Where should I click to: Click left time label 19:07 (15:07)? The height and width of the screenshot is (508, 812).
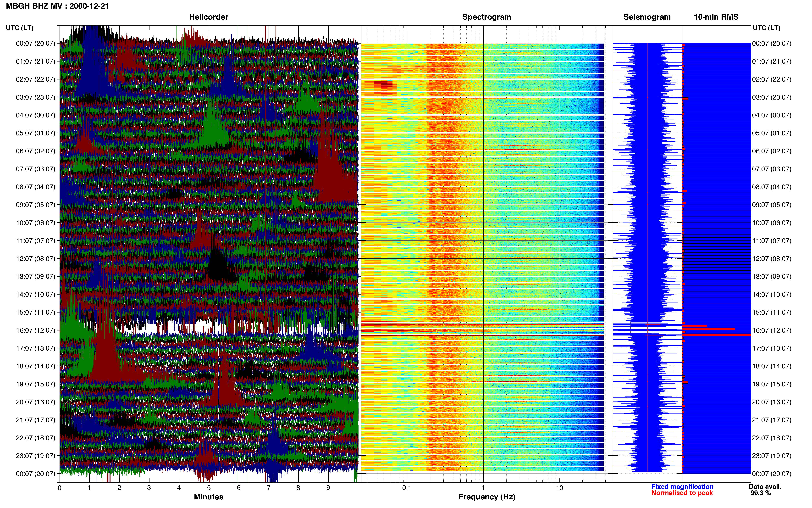pyautogui.click(x=36, y=384)
